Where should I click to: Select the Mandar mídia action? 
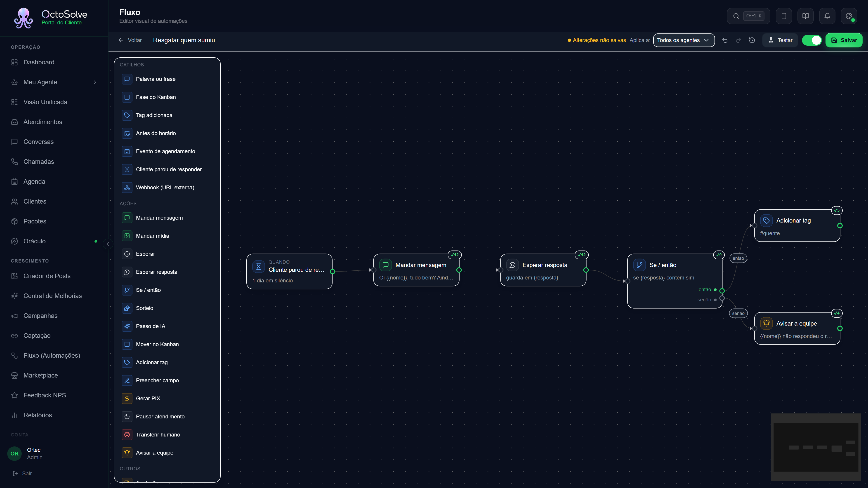[167, 236]
